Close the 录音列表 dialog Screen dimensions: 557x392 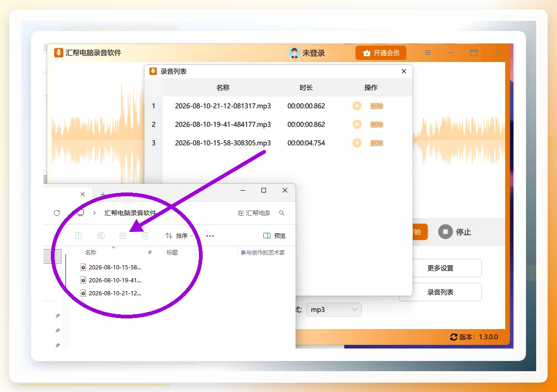pos(404,71)
